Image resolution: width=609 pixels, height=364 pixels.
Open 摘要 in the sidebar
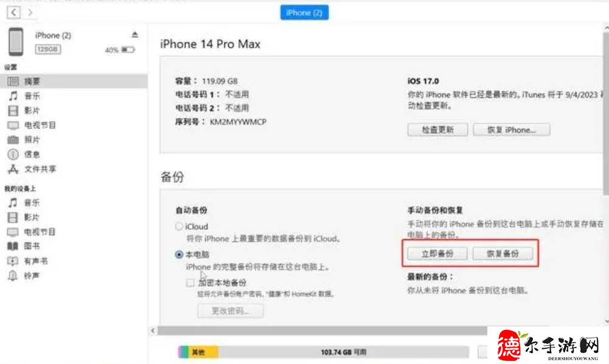(x=74, y=81)
